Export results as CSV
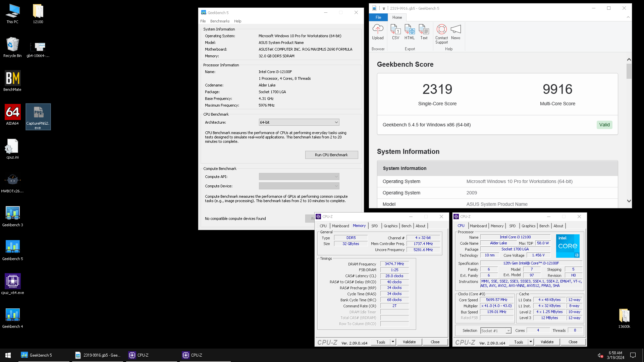 point(395,32)
